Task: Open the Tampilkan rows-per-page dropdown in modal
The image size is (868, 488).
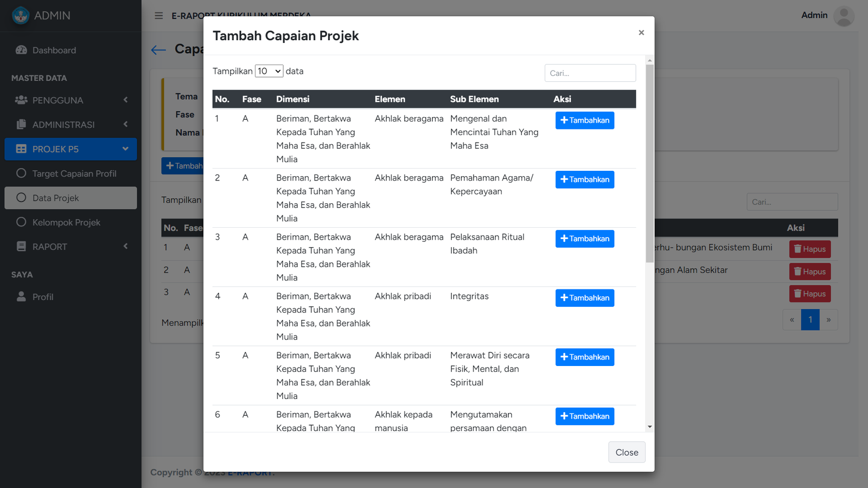Action: click(269, 71)
